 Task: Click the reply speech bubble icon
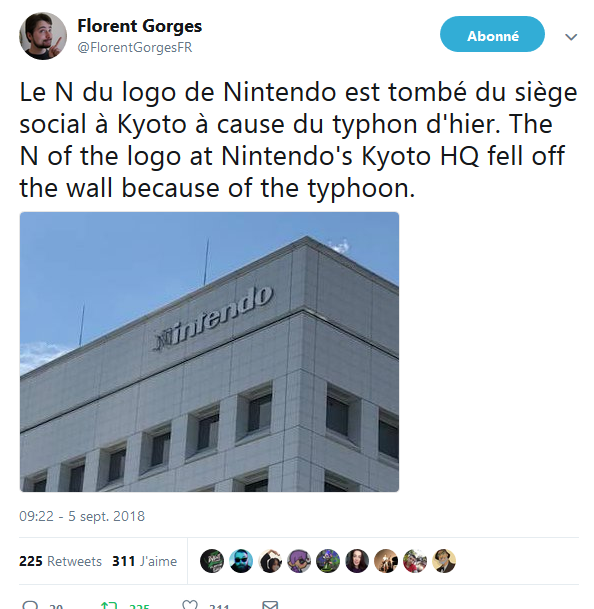point(30,605)
